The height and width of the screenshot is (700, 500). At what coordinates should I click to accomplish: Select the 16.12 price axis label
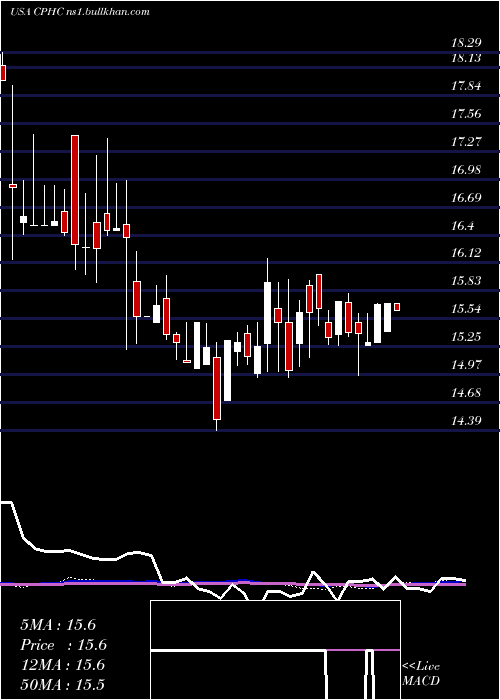pyautogui.click(x=466, y=253)
